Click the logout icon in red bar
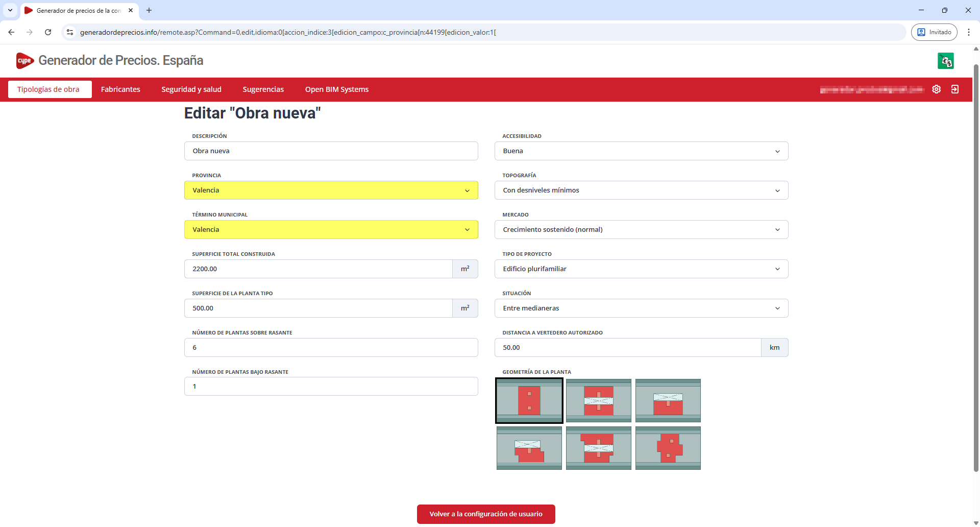 pyautogui.click(x=954, y=89)
